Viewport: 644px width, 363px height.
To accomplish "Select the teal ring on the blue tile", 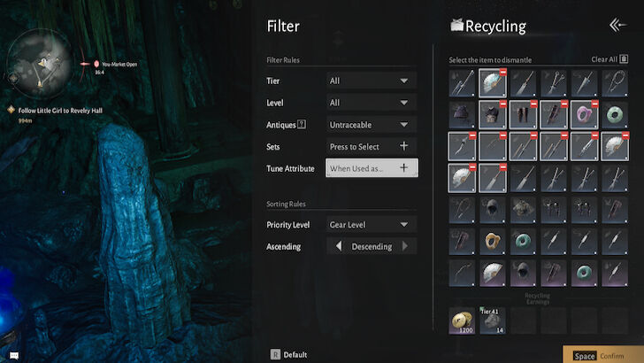I will [x=523, y=242].
